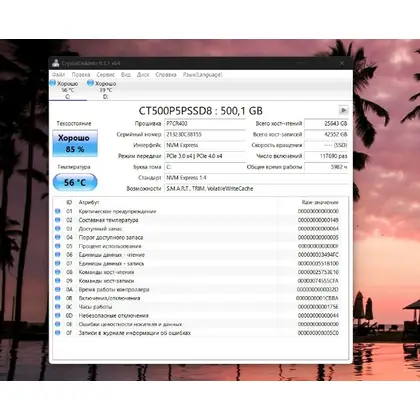This screenshot has height=420, width=420.
Task: Click the Число включений value field
Action: (327, 156)
